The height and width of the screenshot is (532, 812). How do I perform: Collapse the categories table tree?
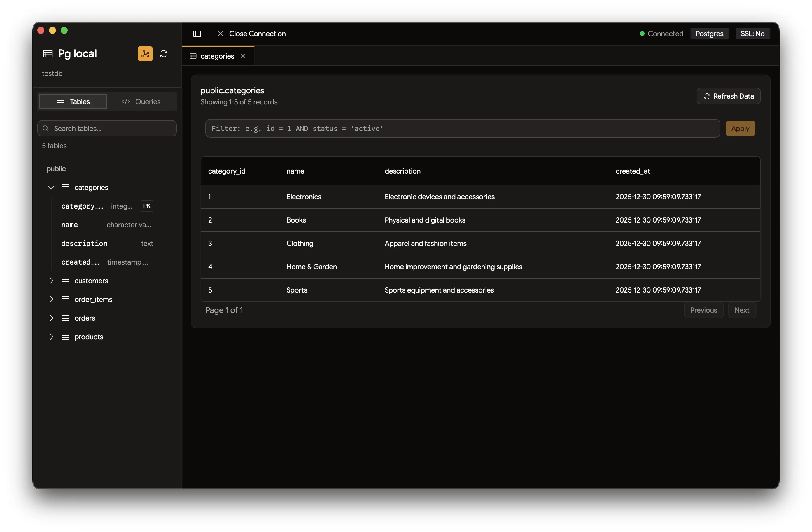coord(51,187)
